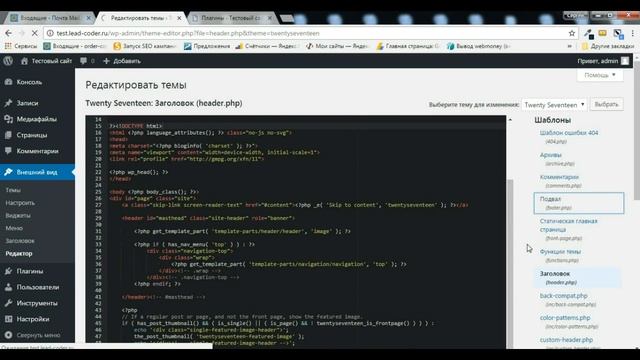Open the WordPress logo menu
Image resolution: width=640 pixels, height=360 pixels.
tap(8, 61)
